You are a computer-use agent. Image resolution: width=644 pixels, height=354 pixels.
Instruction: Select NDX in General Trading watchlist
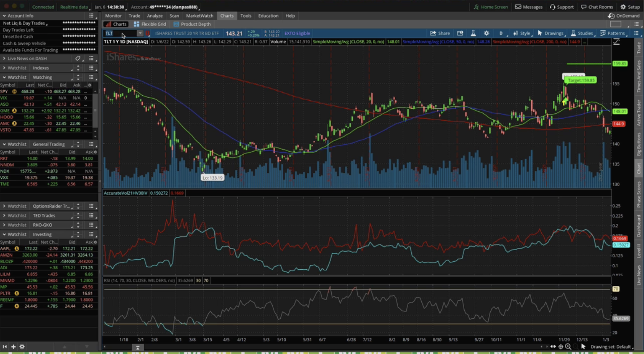coord(48,172)
